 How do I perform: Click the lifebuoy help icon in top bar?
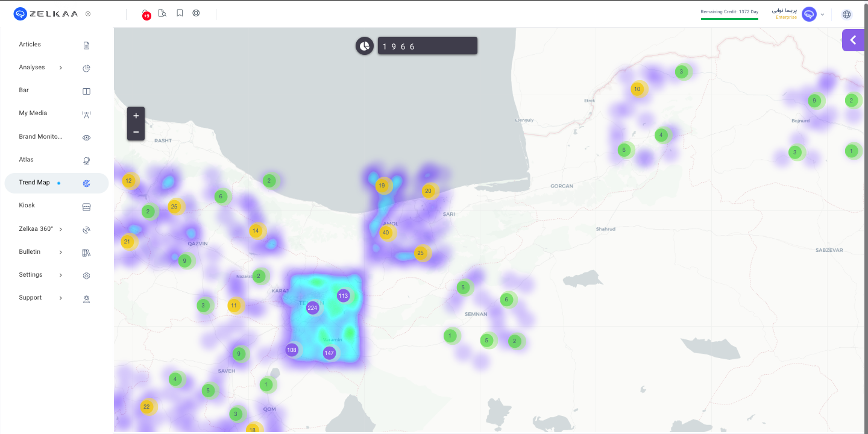point(196,13)
